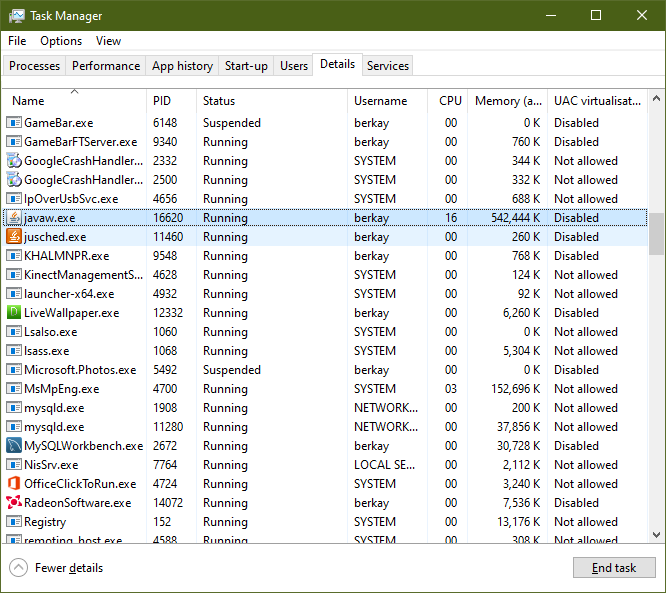Click the javaw.exe Java icon
The width and height of the screenshot is (666, 593).
point(14,218)
